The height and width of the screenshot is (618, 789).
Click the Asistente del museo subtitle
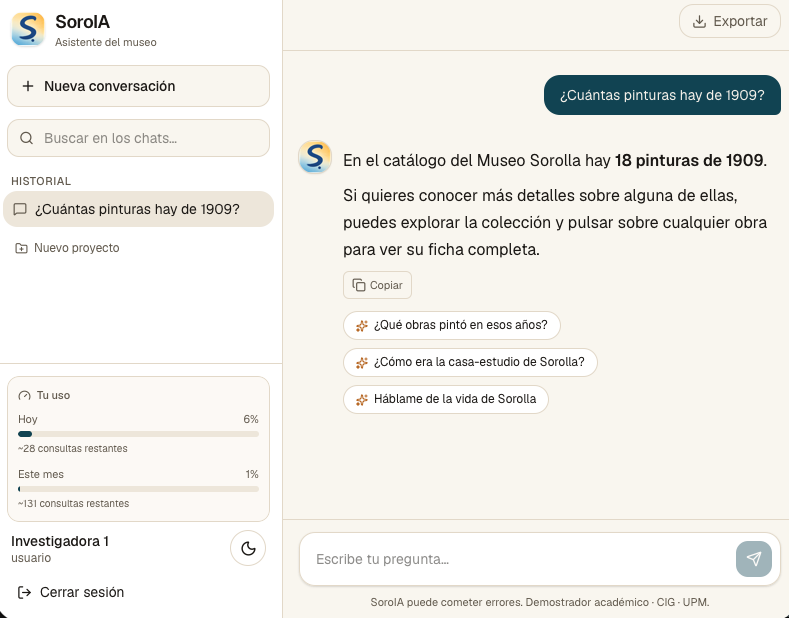pos(106,42)
